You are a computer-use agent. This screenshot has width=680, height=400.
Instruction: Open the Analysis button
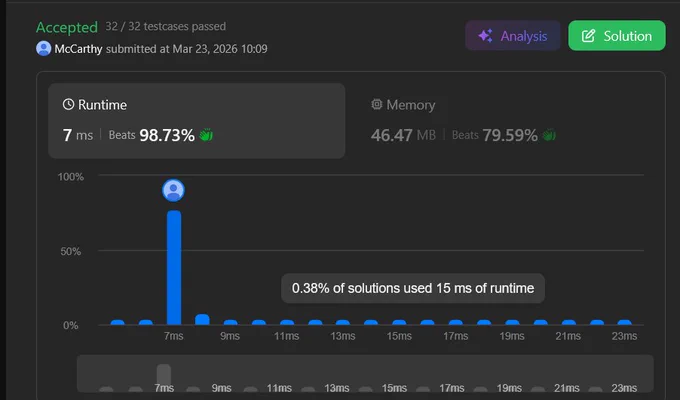point(513,36)
